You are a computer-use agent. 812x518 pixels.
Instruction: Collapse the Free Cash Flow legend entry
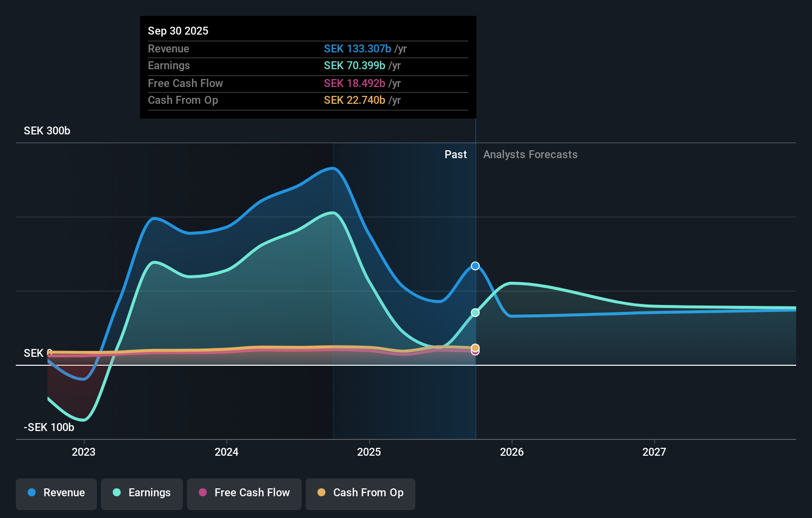[244, 493]
